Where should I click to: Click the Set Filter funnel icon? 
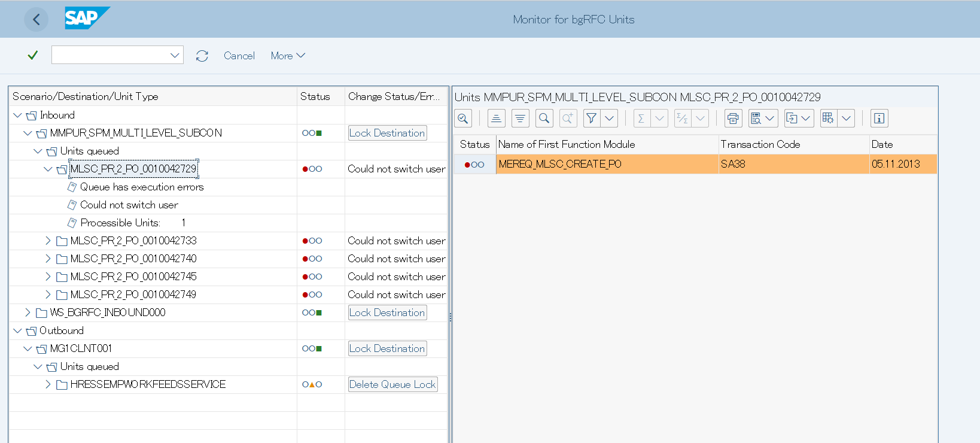click(x=592, y=119)
